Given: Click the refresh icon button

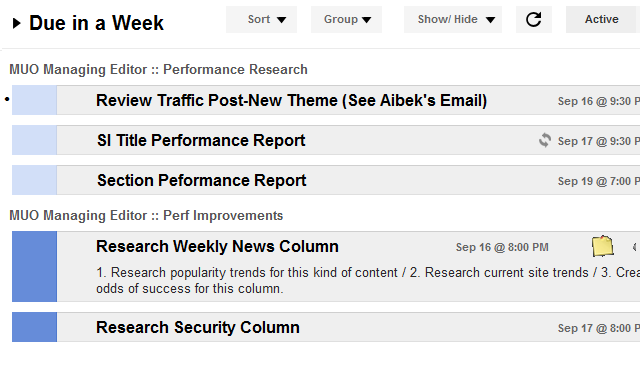Looking at the screenshot, I should coord(533,19).
